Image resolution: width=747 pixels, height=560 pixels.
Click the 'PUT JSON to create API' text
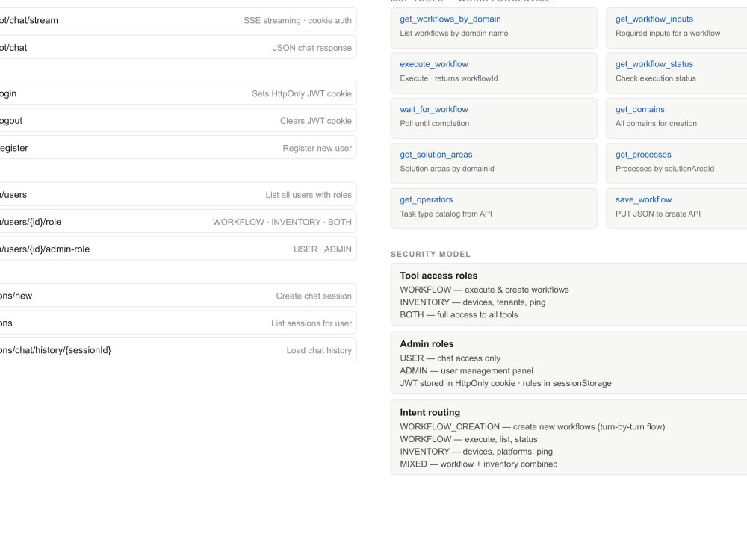(658, 214)
